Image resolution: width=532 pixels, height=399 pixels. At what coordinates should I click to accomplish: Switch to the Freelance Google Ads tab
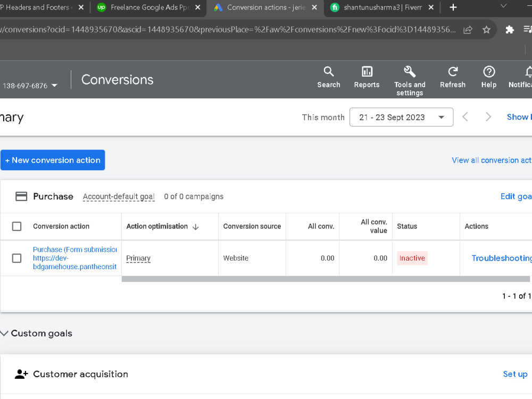[x=149, y=7]
